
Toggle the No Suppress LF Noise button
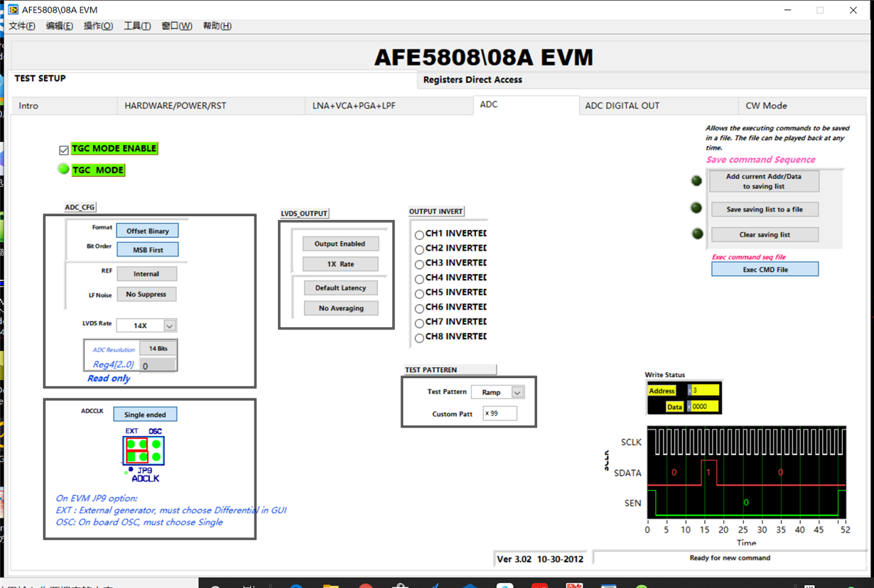coord(146,294)
